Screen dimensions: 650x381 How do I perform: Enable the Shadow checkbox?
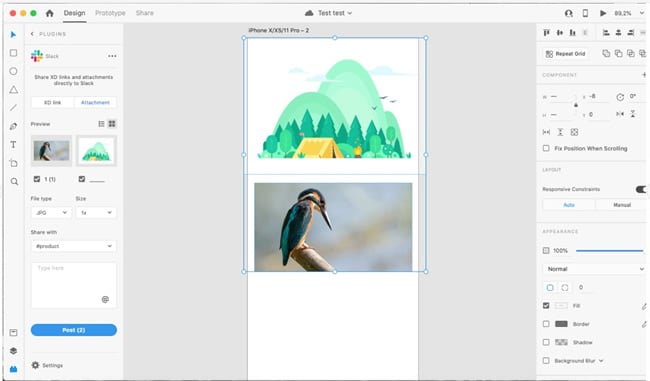(546, 342)
